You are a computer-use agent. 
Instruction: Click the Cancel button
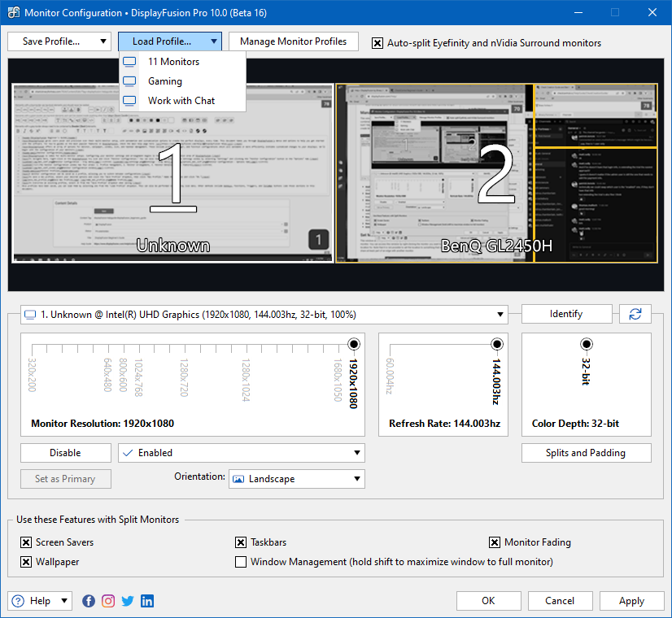point(561,601)
